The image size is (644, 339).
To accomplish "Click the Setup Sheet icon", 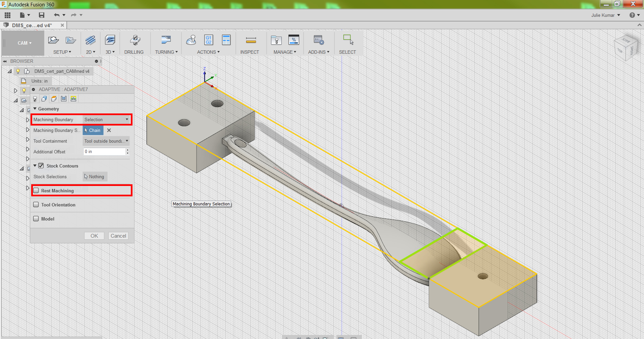I will click(x=226, y=40).
